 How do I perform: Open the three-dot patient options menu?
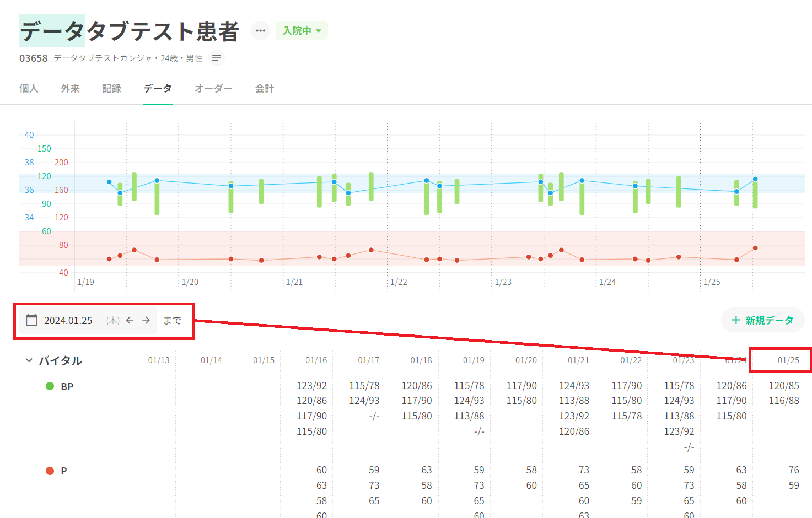point(260,31)
